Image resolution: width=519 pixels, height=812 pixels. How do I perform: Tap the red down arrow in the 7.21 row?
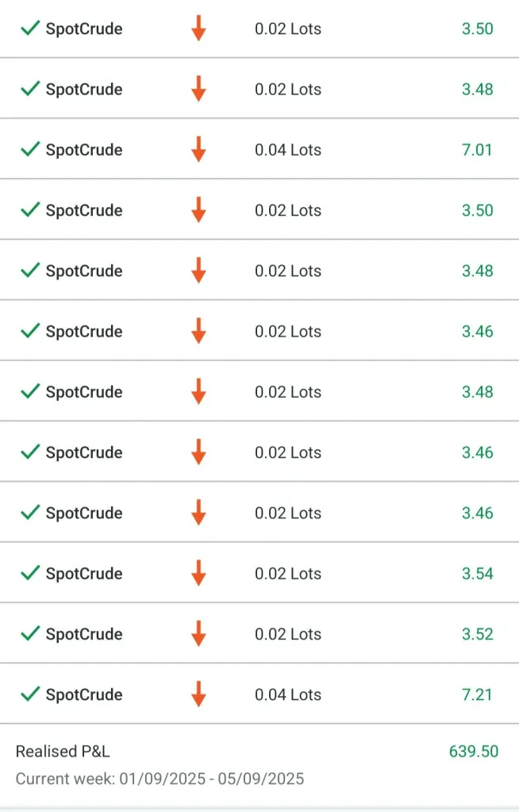pyautogui.click(x=198, y=695)
